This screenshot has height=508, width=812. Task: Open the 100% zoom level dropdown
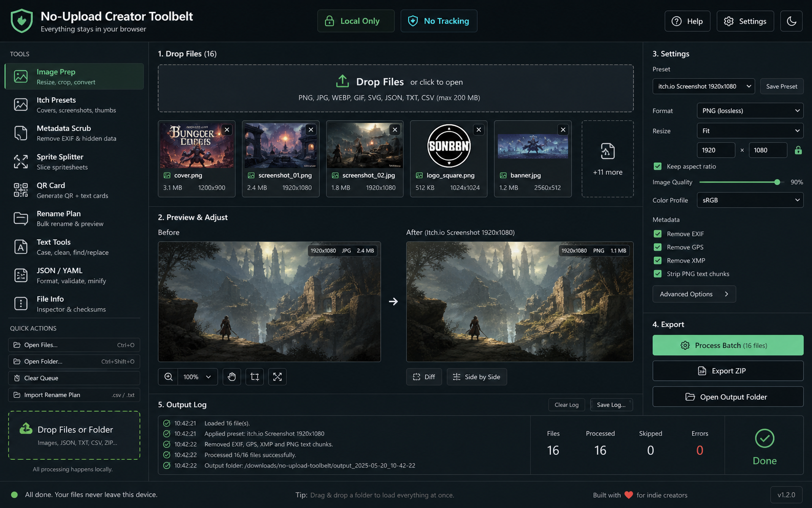[198, 377]
